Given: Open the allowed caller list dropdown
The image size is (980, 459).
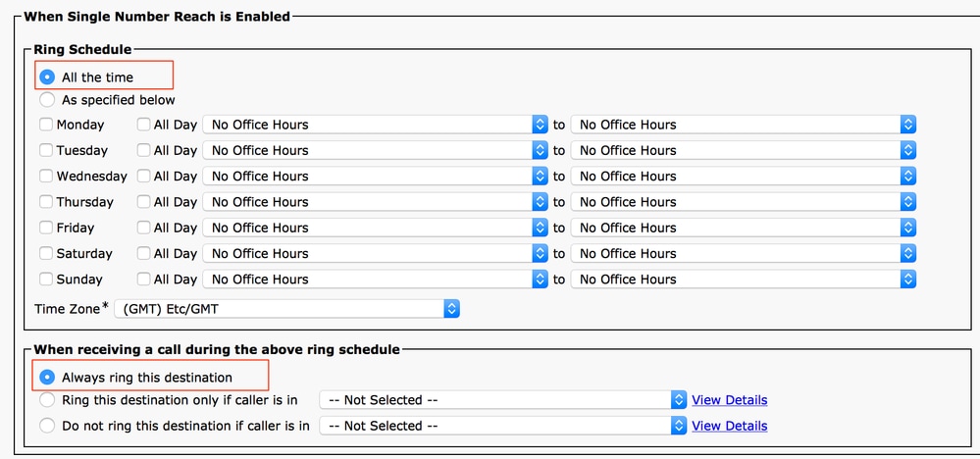Looking at the screenshot, I should (503, 400).
